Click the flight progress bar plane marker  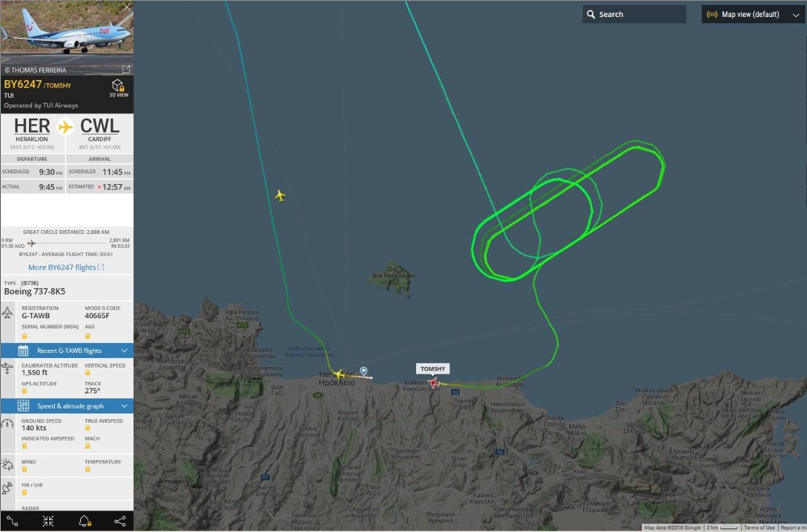tap(32, 243)
